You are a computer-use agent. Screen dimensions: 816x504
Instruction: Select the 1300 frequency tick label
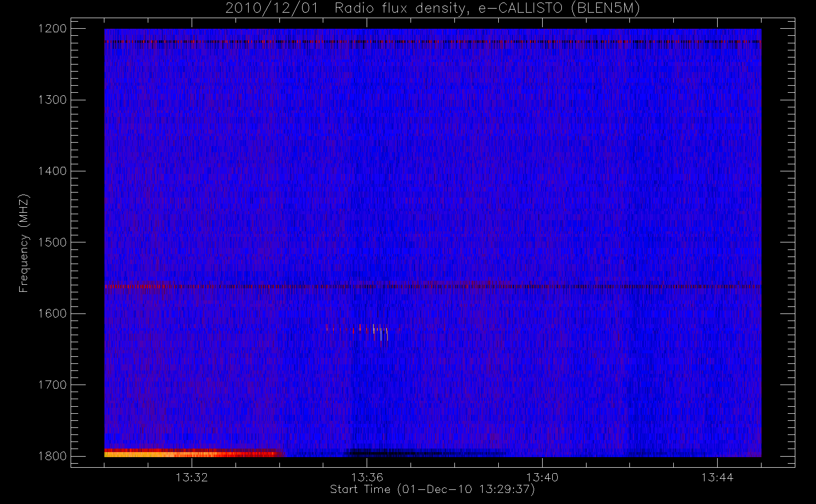[x=52, y=100]
